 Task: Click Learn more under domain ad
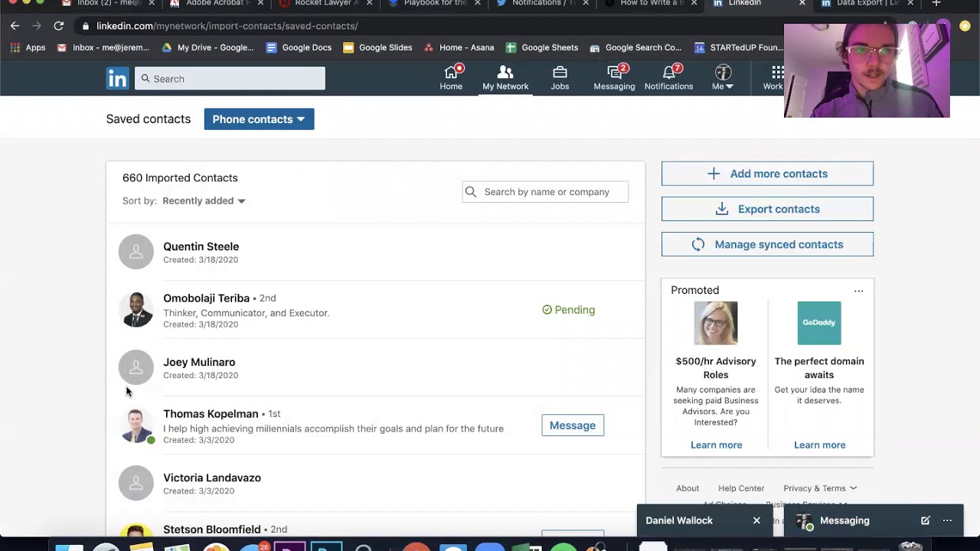(819, 445)
